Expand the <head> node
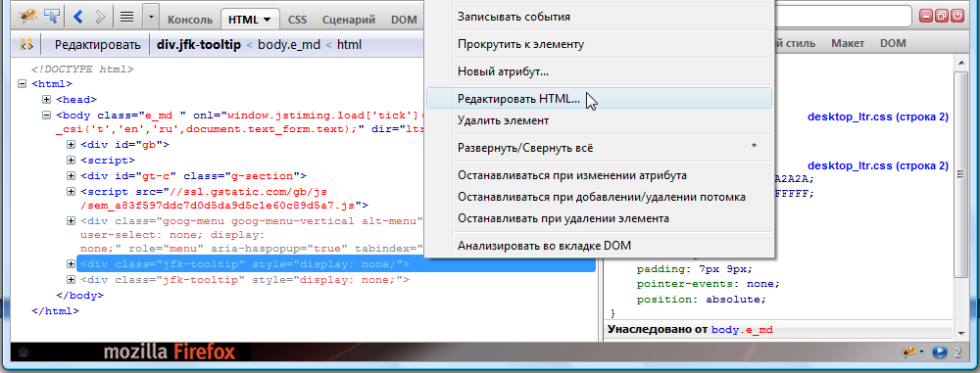Screen dimensions: 980x373 46,99
